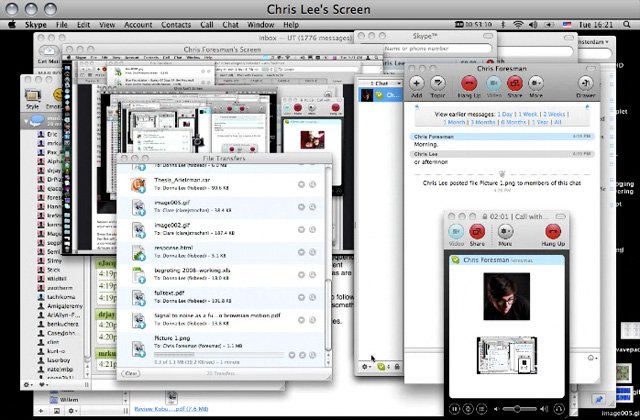The image size is (640, 420).
Task: Open the Chat menu
Action: point(230,24)
